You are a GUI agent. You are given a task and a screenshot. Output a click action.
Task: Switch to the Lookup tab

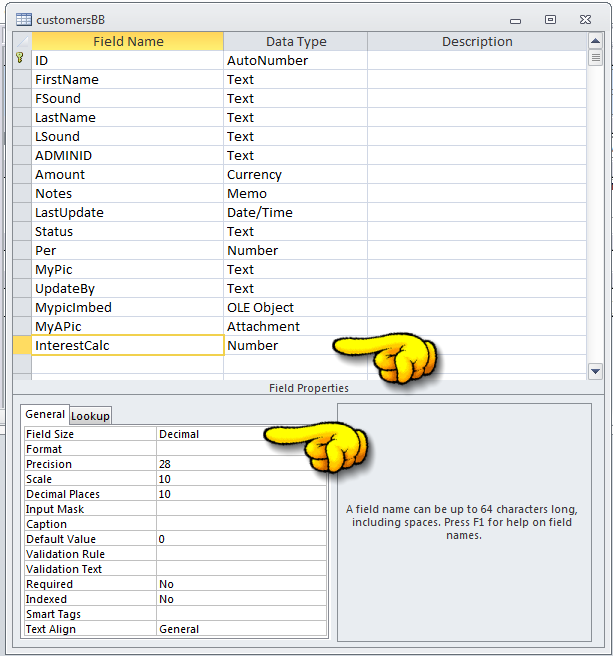point(91,415)
